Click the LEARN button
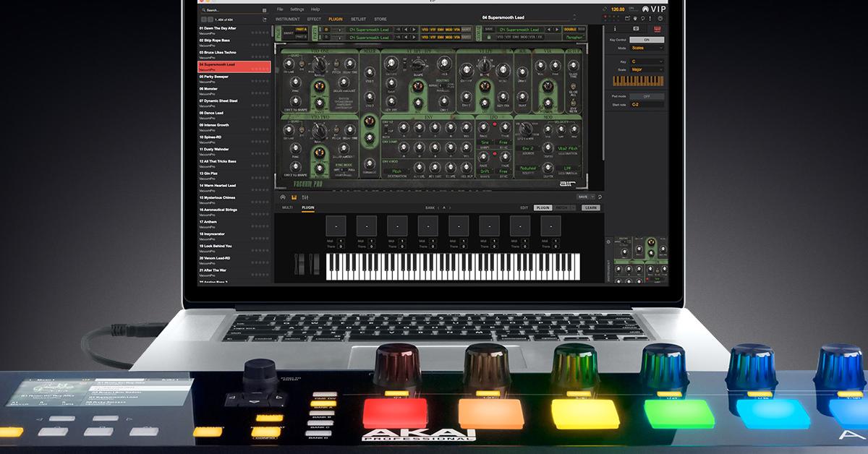 pyautogui.click(x=591, y=208)
